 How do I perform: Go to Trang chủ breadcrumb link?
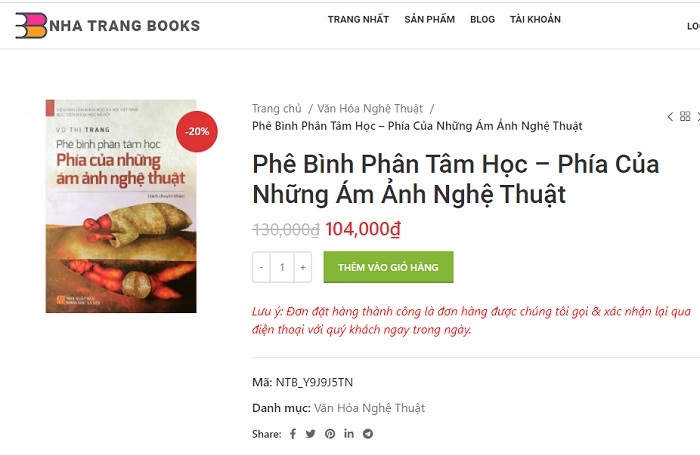coord(277,109)
